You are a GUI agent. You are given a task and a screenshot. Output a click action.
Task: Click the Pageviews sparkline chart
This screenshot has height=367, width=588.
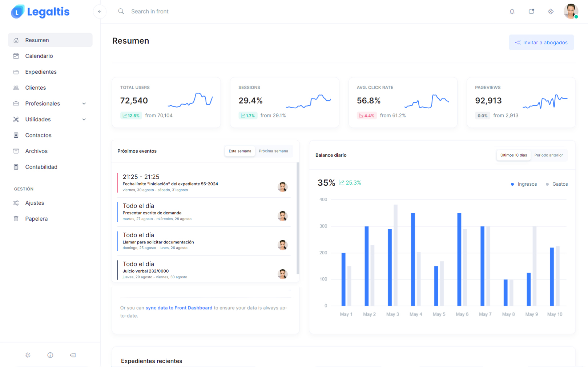[545, 101]
